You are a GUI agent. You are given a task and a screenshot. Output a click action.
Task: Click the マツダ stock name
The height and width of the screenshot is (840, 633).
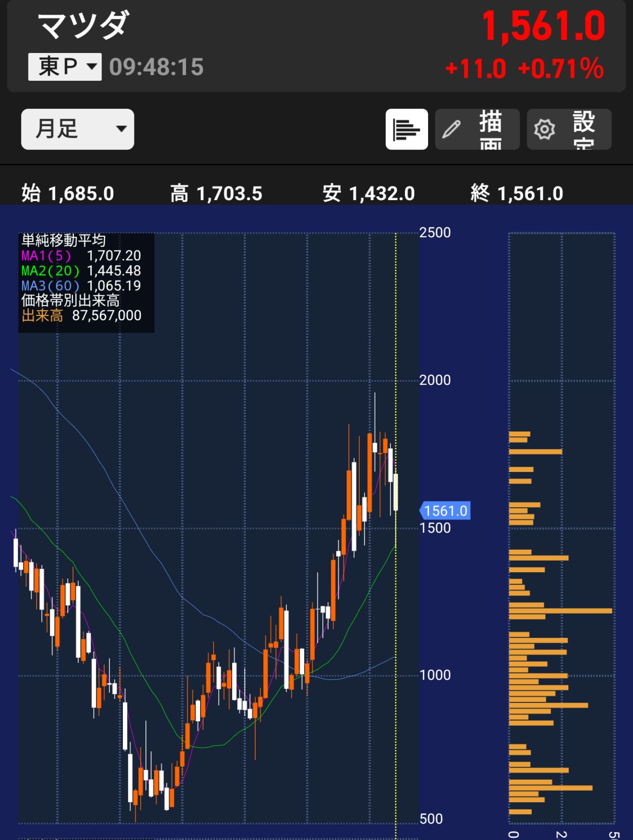pyautogui.click(x=83, y=25)
